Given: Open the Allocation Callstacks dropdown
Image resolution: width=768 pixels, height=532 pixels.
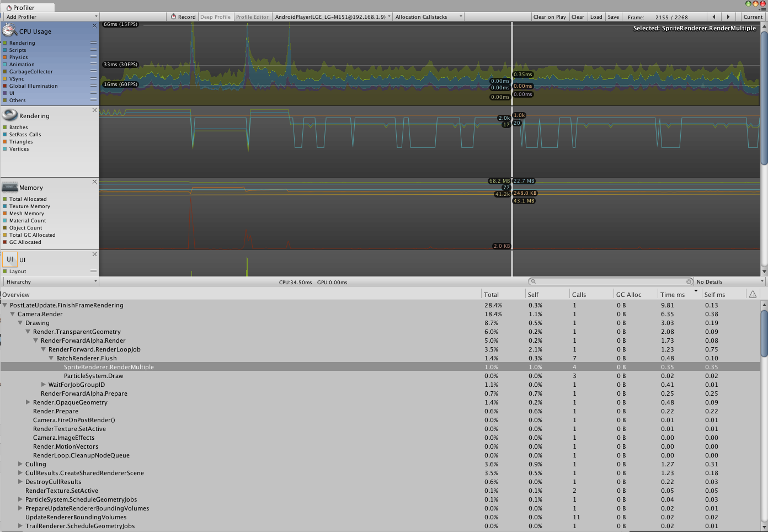Looking at the screenshot, I should pyautogui.click(x=428, y=17).
